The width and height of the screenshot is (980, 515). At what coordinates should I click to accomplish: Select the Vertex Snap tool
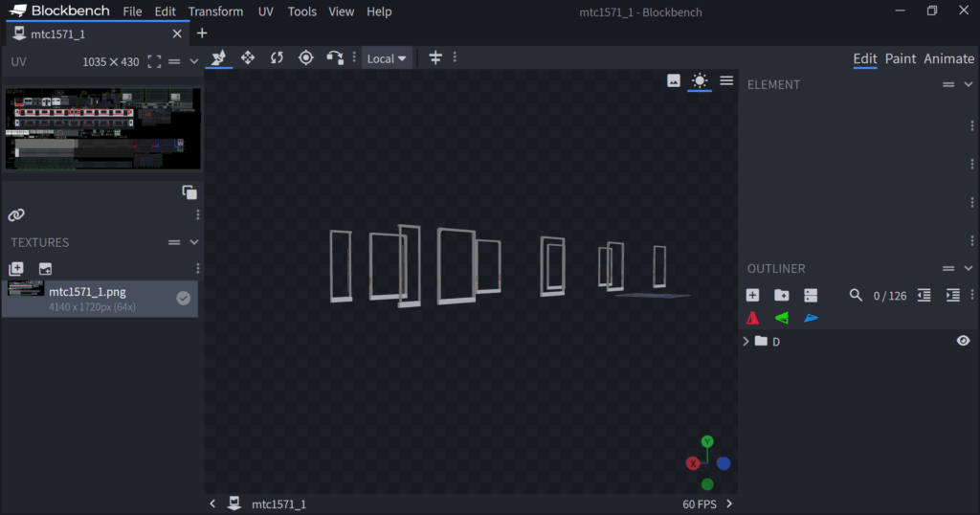pos(335,58)
